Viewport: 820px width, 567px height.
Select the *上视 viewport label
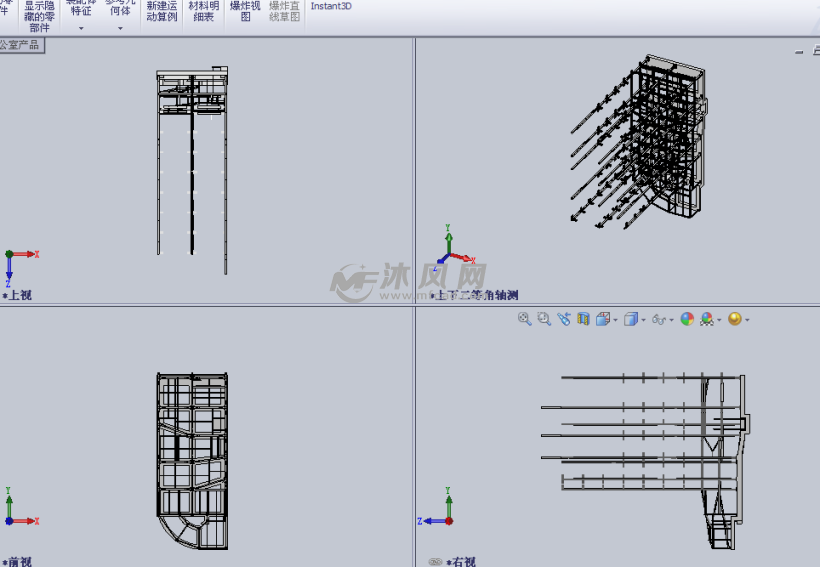coord(17,296)
